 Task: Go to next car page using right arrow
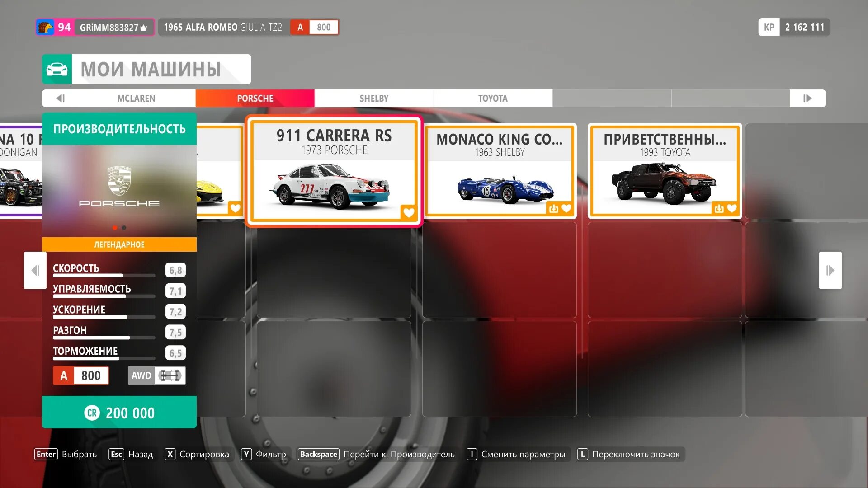(830, 270)
